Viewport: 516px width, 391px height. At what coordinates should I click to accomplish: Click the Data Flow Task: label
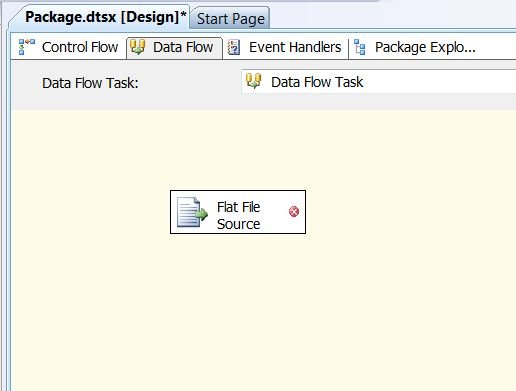point(90,83)
